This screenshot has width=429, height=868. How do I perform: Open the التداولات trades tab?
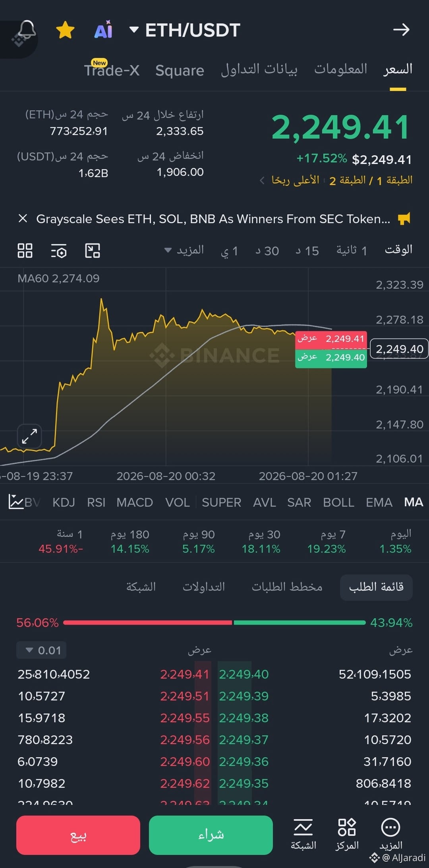[204, 587]
